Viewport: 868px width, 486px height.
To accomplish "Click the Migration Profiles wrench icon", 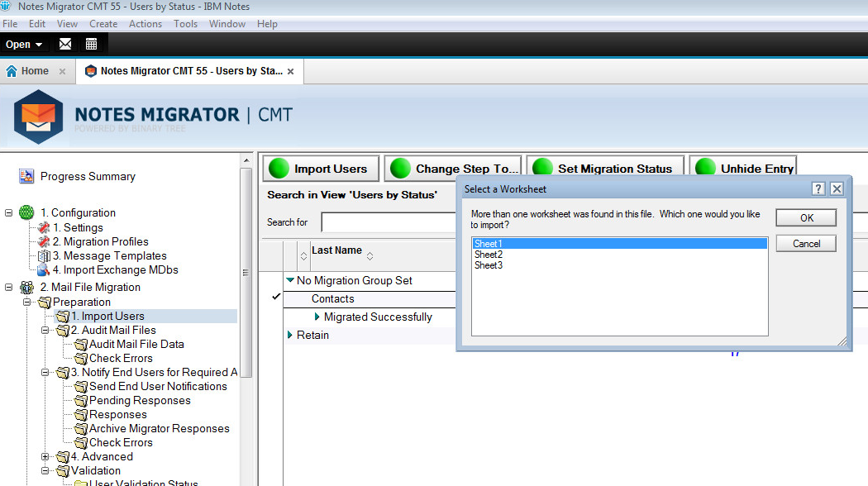I will pos(44,241).
